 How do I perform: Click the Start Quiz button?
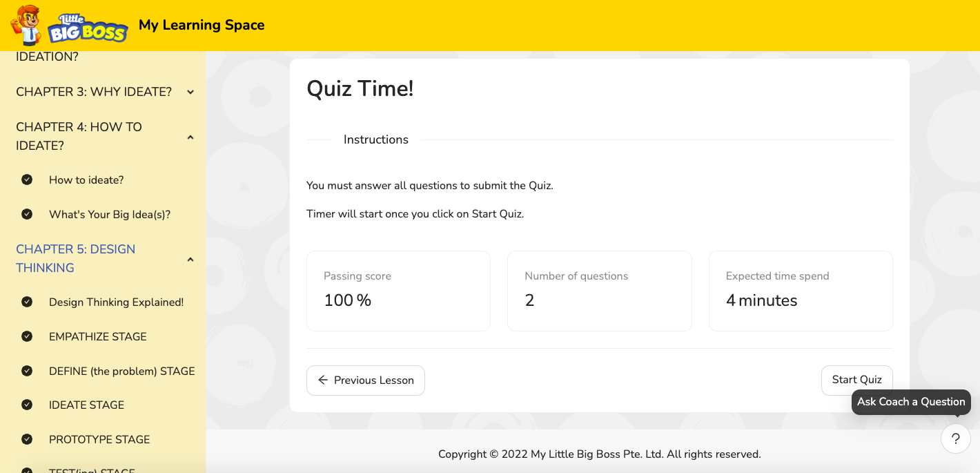coord(856,380)
